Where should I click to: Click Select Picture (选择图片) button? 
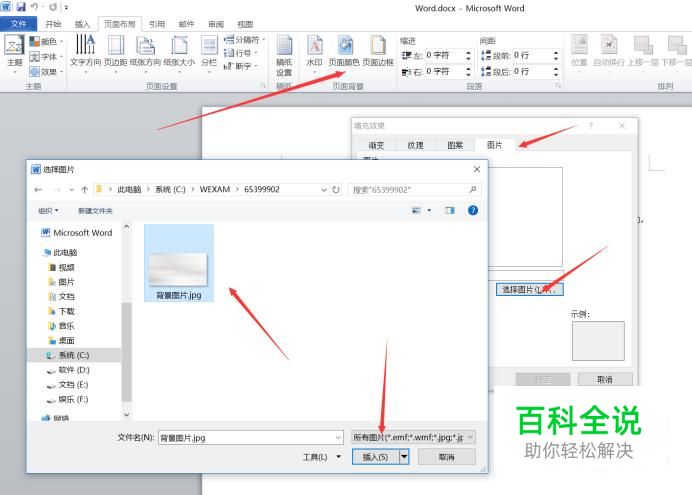point(530,290)
